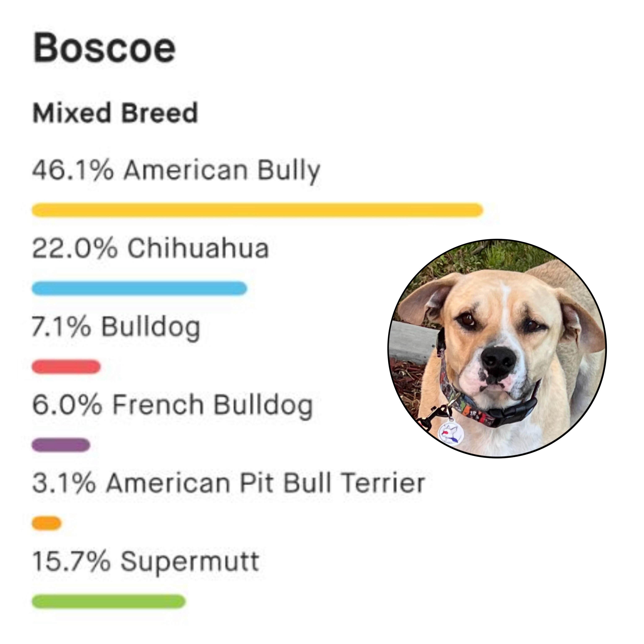The width and height of the screenshot is (644, 644).
Task: Select the American Pit Bull Terrier entry
Action: click(x=228, y=483)
